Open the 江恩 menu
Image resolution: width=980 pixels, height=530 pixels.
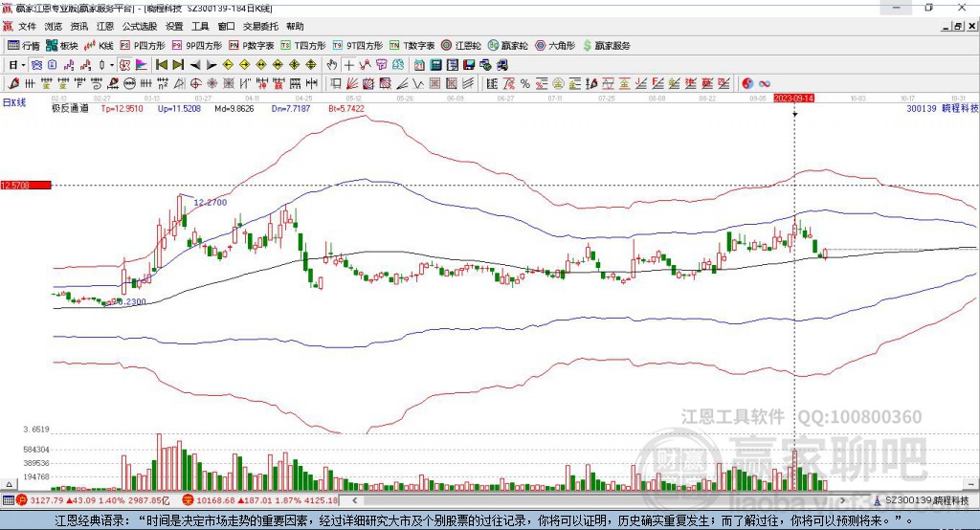tap(105, 26)
